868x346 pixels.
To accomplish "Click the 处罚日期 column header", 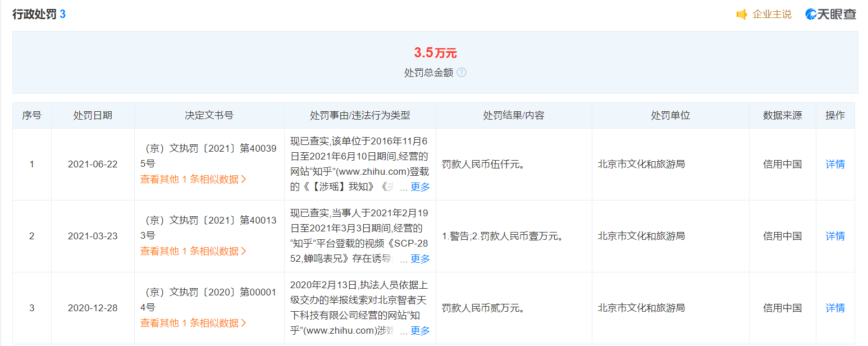I will coord(93,115).
